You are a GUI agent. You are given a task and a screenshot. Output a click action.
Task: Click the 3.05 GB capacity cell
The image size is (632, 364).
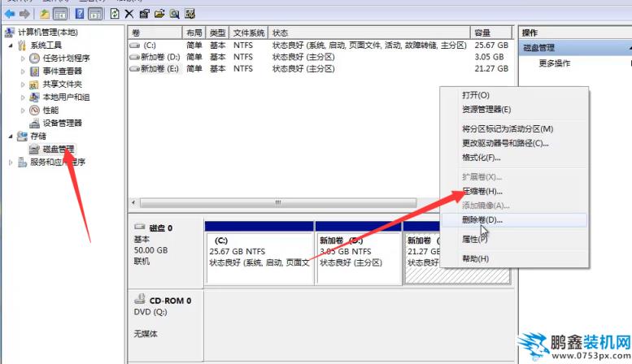click(489, 57)
